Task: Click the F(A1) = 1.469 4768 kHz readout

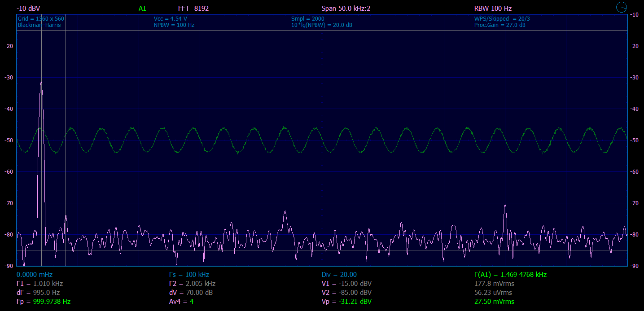Action: (510, 275)
